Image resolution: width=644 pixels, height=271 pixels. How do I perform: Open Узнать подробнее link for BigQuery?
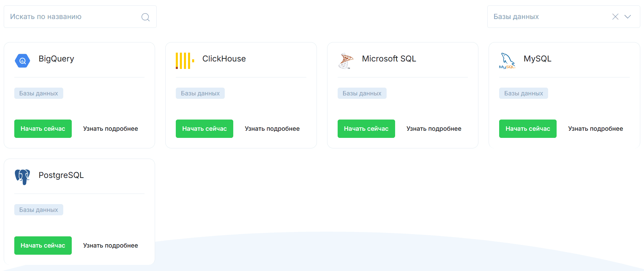pos(111,129)
